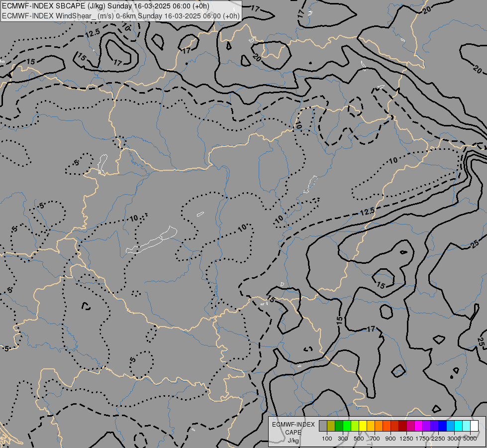The height and width of the screenshot is (448, 487).
Task: Select the orange-red swatch before 900
Action: pyautogui.click(x=387, y=426)
